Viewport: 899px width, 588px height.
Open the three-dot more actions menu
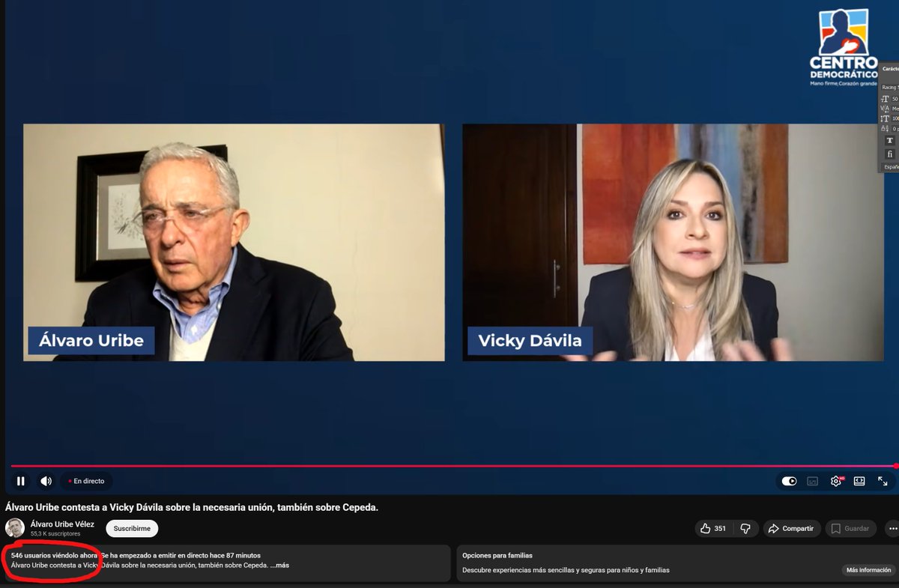point(892,528)
